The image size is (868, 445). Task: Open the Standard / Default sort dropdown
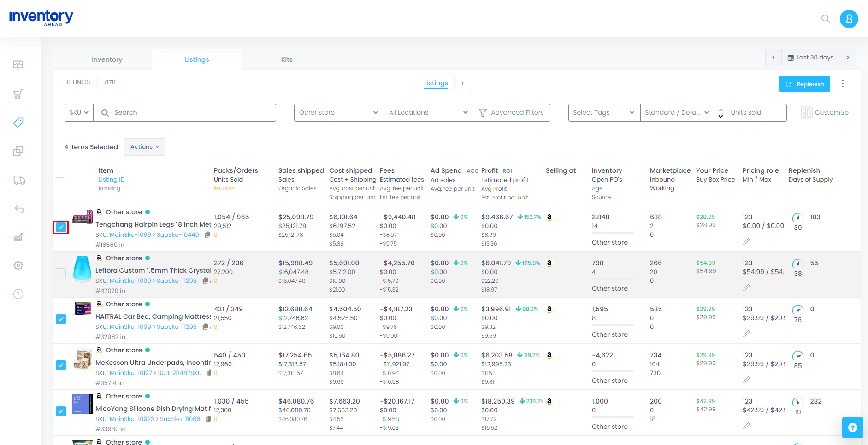(677, 112)
